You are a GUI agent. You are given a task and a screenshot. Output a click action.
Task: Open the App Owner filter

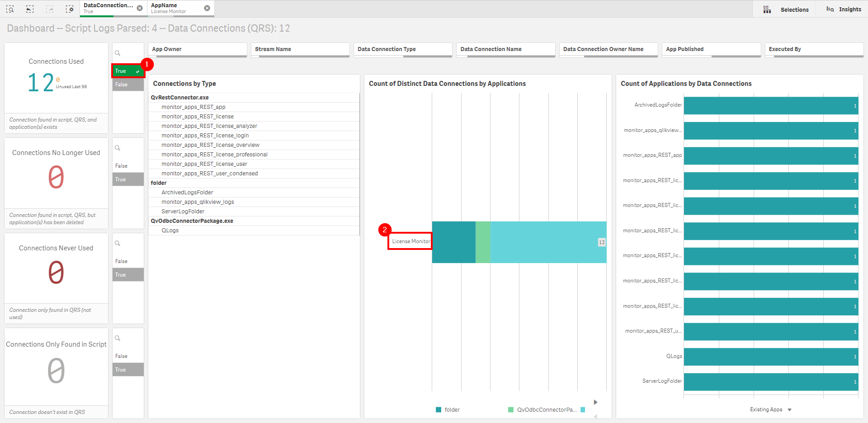[x=197, y=49]
